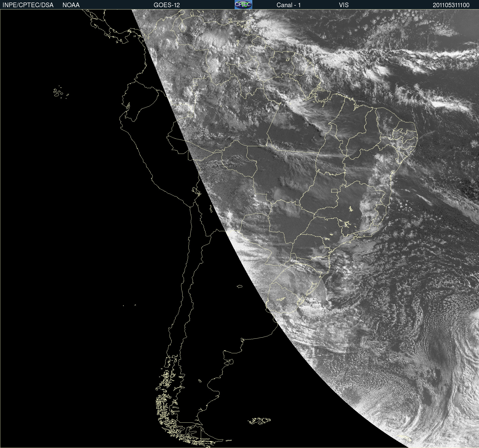This screenshot has width=479, height=448.
Task: Click the Distrito Federal rectangle in Brazil
Action: (334, 190)
